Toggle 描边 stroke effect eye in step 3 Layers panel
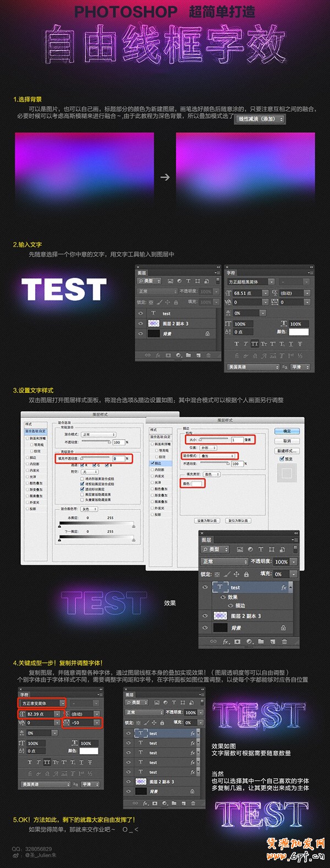330x868 pixels. click(x=230, y=605)
